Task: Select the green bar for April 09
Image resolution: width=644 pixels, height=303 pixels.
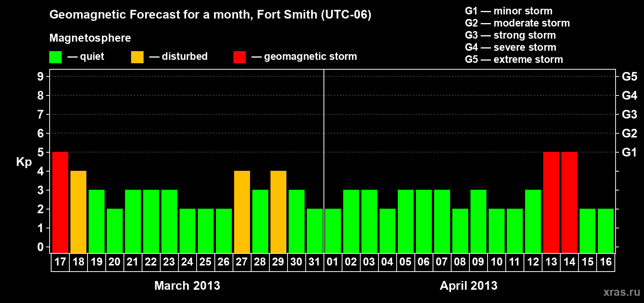Action: (x=478, y=221)
